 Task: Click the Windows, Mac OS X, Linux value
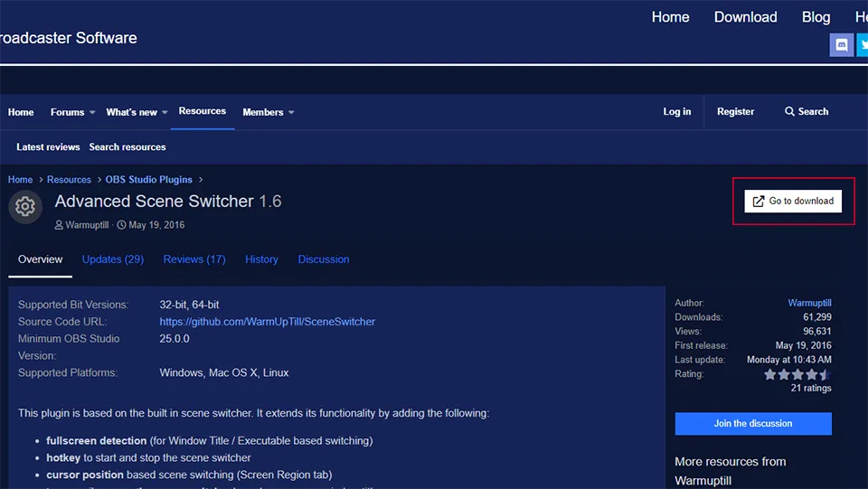click(224, 372)
